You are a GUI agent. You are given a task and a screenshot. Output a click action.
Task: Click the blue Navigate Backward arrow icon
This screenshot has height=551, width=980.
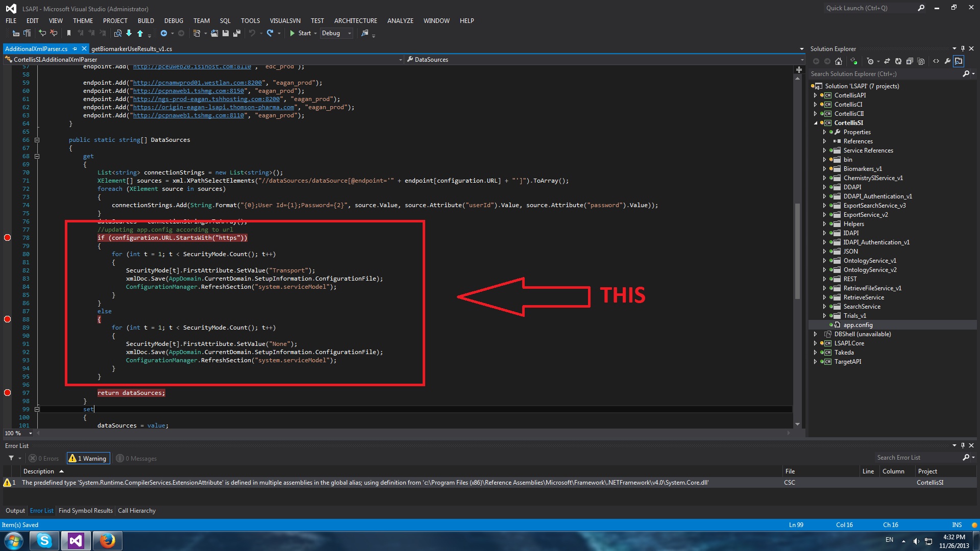tap(164, 33)
